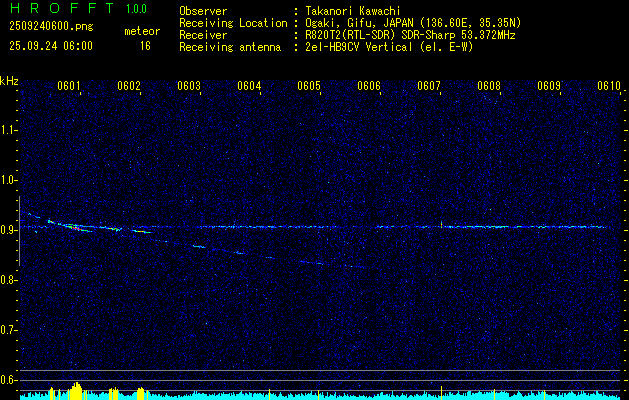
Task: Click the 0609 time marker
Action: coord(549,86)
